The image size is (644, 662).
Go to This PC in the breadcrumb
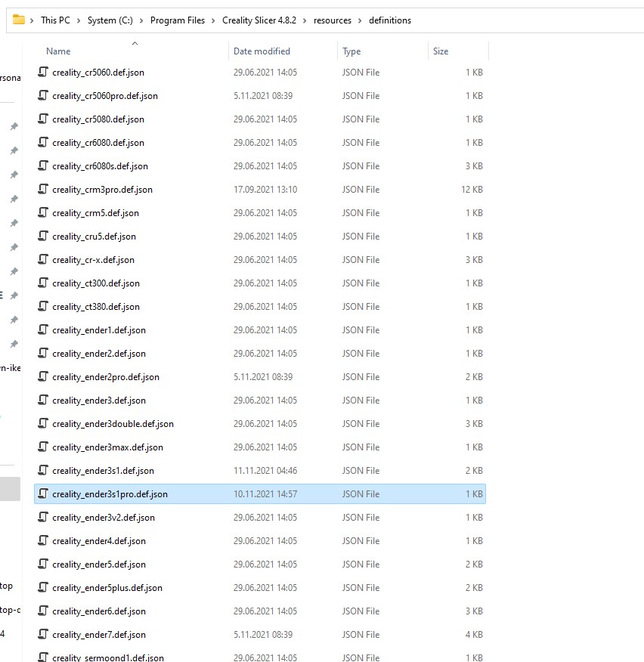(55, 20)
